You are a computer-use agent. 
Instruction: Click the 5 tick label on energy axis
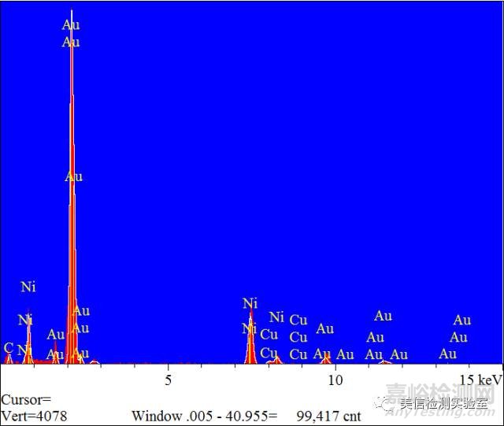tap(168, 380)
